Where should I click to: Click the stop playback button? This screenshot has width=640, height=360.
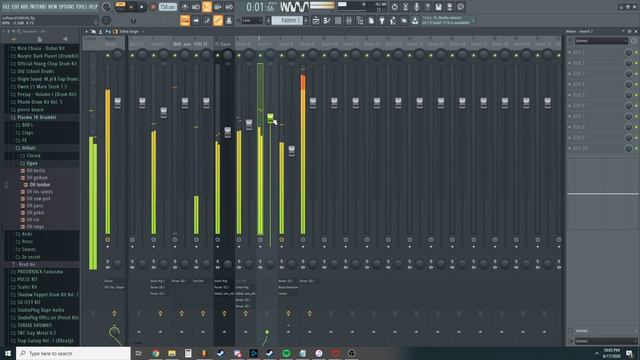[141, 7]
